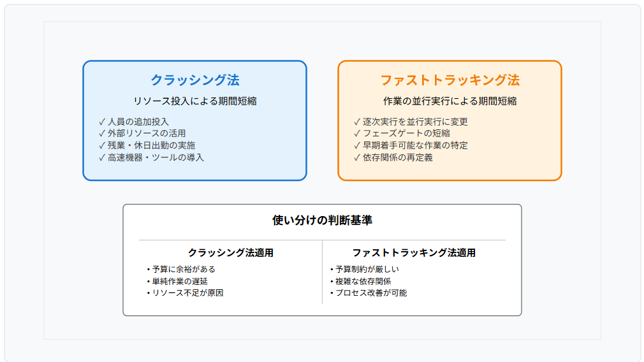Click checkmark beside 外部リソースの活用
The width and height of the screenshot is (644, 362).
coord(102,133)
